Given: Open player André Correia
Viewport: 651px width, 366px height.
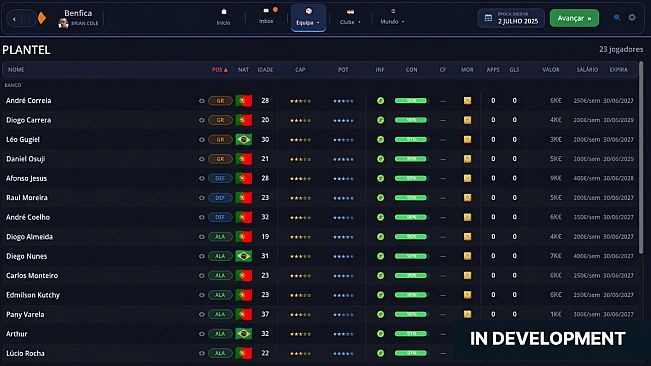Looking at the screenshot, I should [x=29, y=101].
